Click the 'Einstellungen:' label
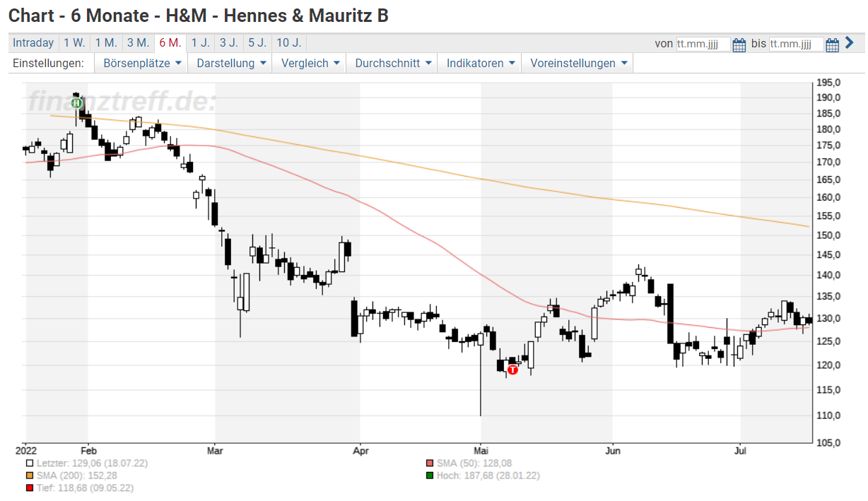This screenshot has height=501, width=868. point(48,63)
